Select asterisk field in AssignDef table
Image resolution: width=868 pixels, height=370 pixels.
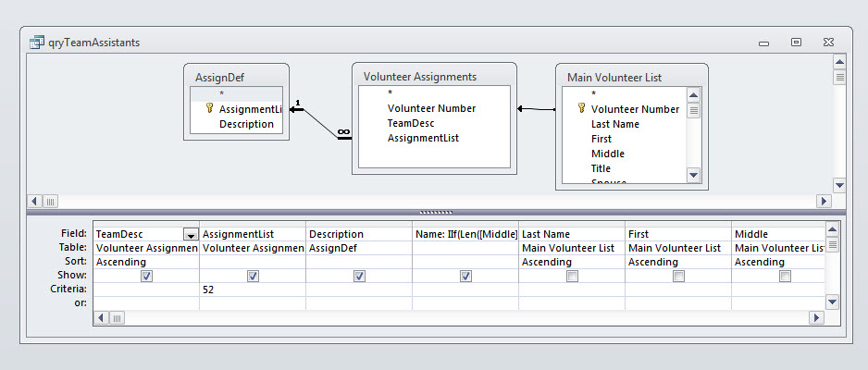[236, 94]
